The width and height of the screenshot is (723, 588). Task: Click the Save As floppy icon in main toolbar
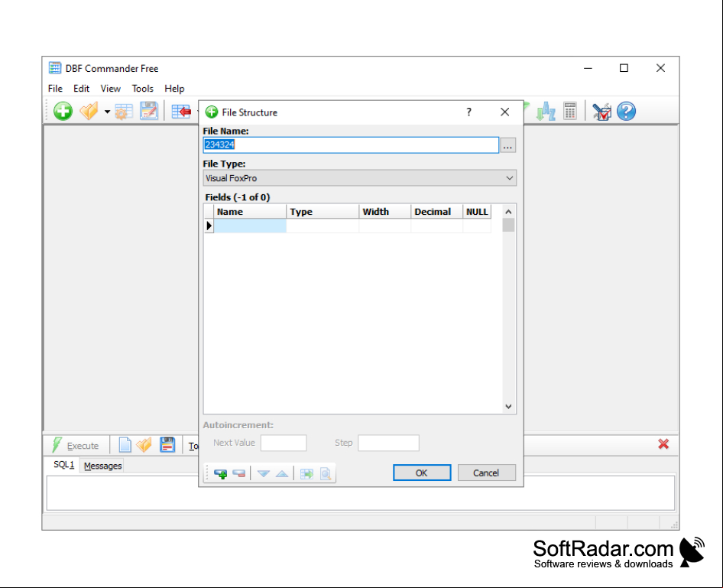149,111
